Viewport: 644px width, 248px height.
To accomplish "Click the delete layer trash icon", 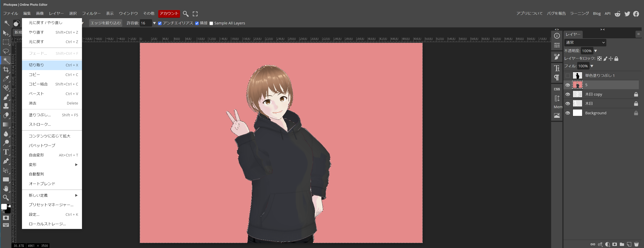I will 636,244.
